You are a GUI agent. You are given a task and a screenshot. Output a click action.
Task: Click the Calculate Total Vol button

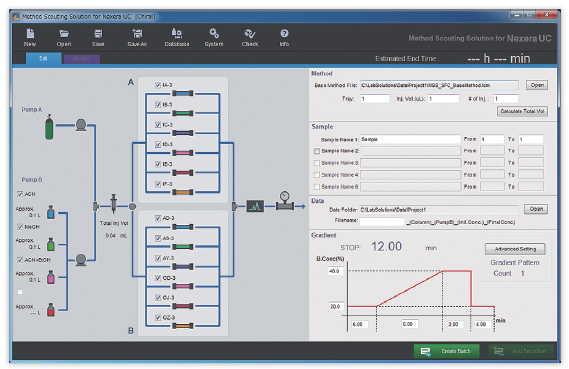click(522, 111)
